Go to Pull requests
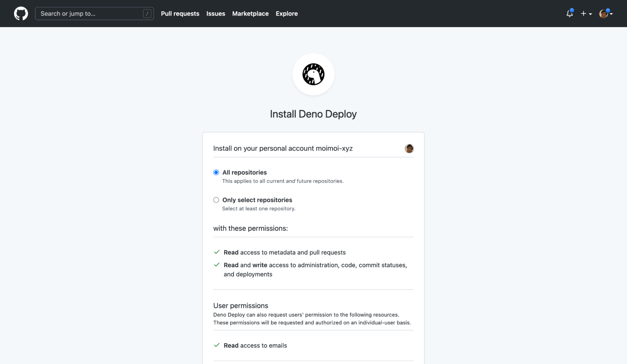The height and width of the screenshot is (364, 627). click(180, 13)
